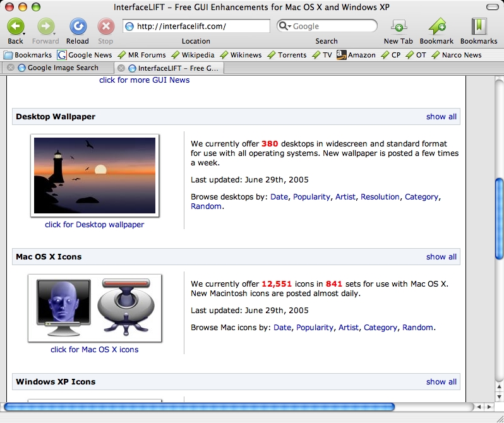Viewport: 504px width, 423px height.
Task: Click the red Stop icon
Action: pos(105,27)
